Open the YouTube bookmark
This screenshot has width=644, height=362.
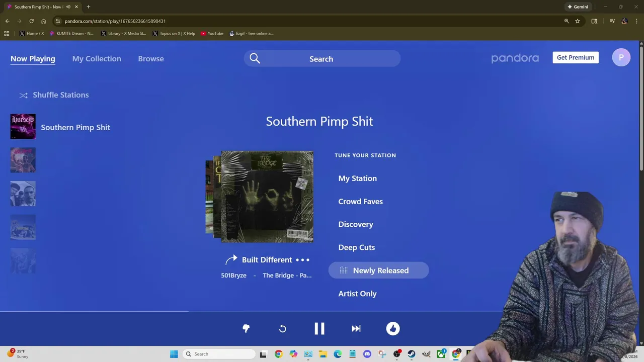tap(212, 34)
